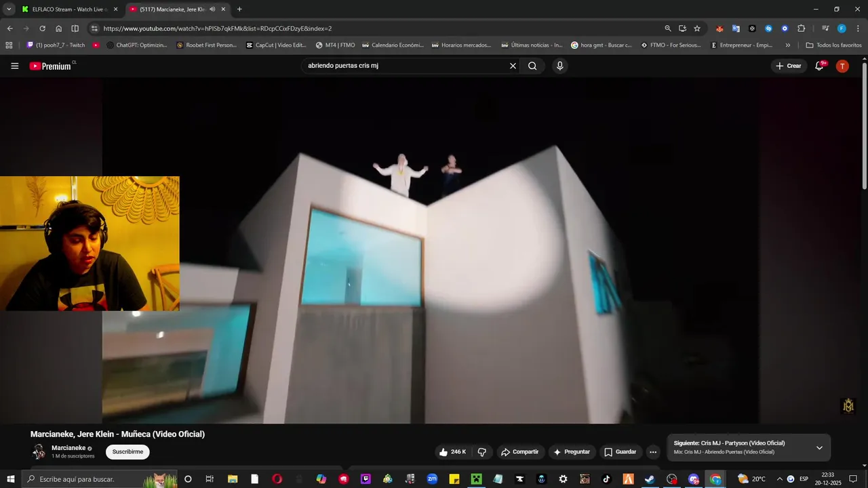
Task: Mute the YouTube tab via speaker icon
Action: coord(212,9)
